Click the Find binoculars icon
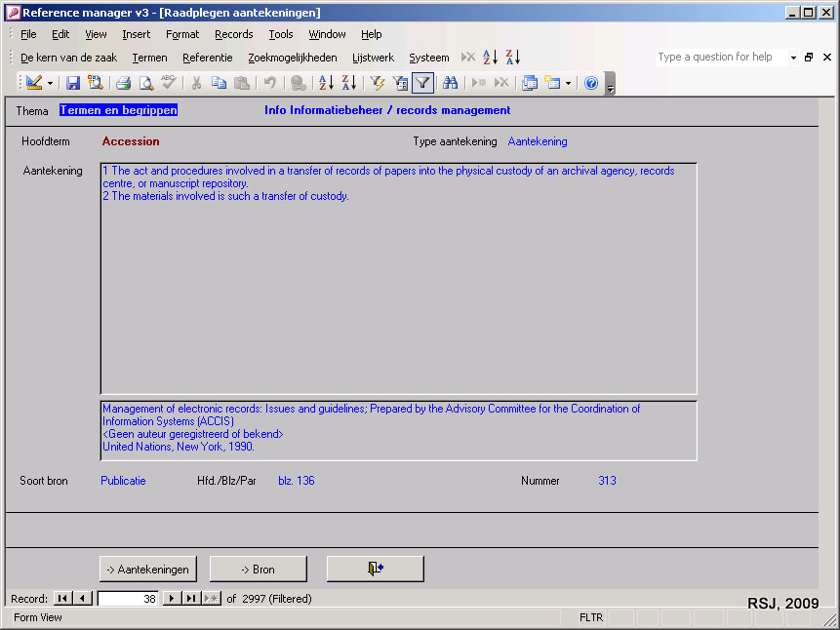840x630 pixels. coord(450,83)
